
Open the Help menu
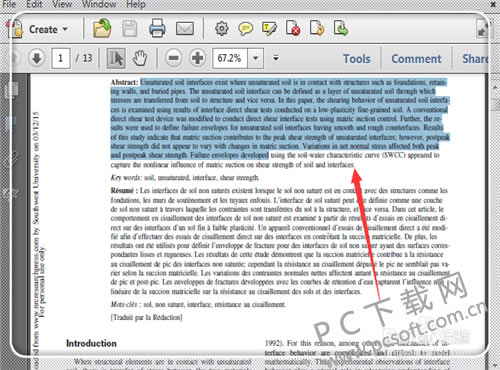[x=136, y=4]
